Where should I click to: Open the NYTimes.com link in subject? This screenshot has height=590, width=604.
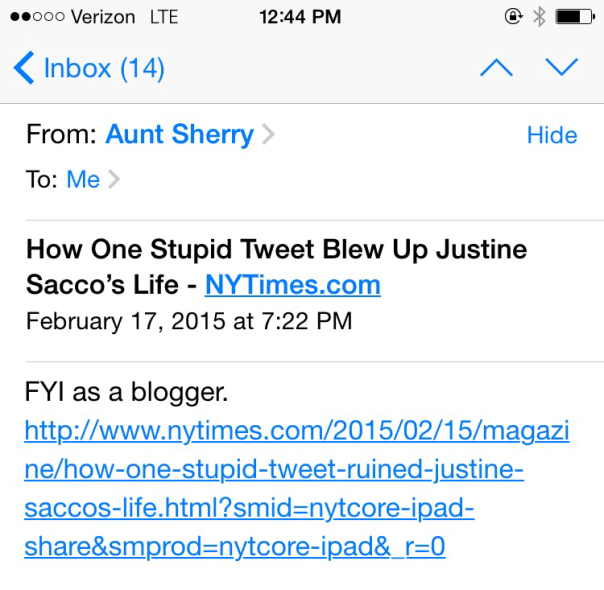click(292, 285)
